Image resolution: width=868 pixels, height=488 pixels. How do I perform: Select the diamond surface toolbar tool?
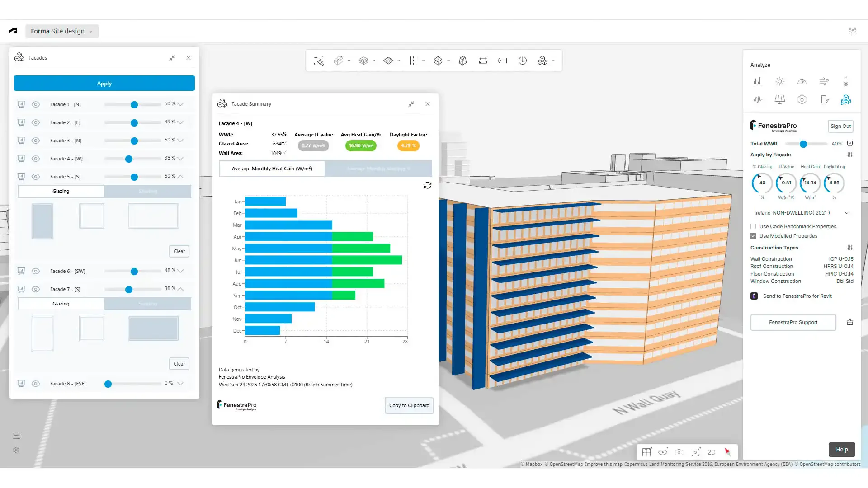tap(388, 61)
